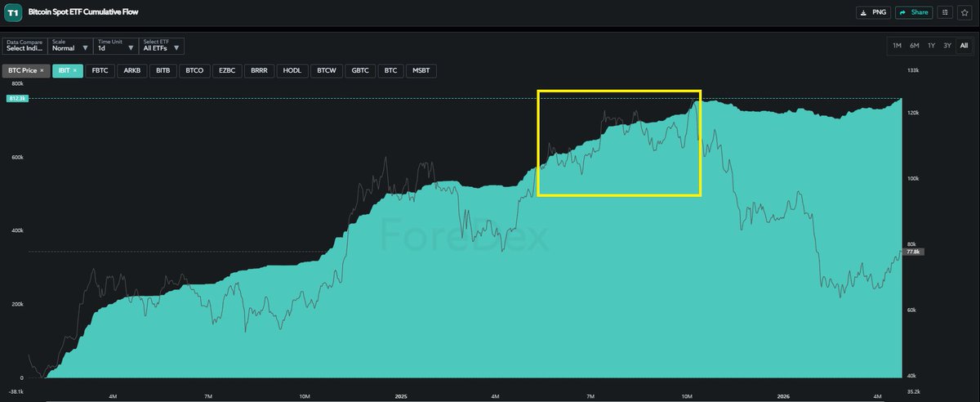This screenshot has height=402, width=980.
Task: Choose the 6M range button
Action: pyautogui.click(x=914, y=45)
